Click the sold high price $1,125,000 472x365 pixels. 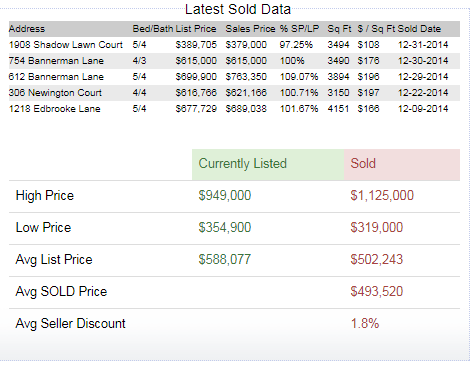[x=382, y=195]
